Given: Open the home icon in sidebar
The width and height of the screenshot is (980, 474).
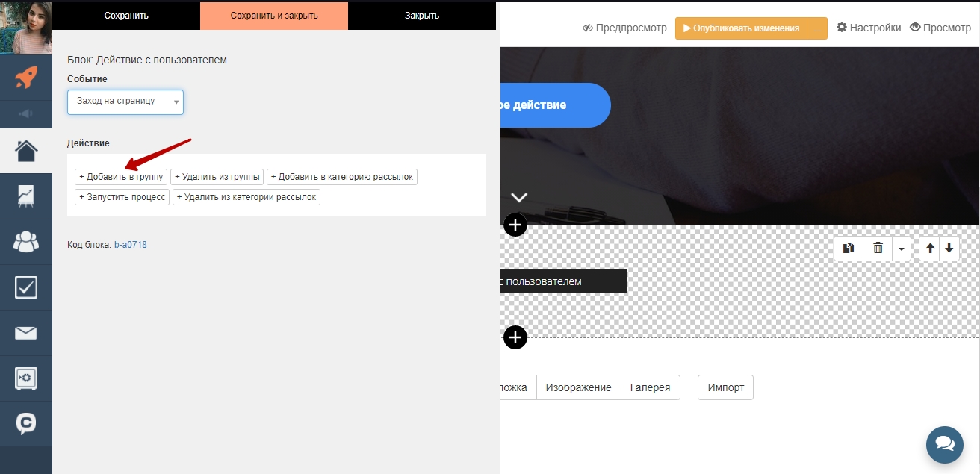Looking at the screenshot, I should point(26,151).
